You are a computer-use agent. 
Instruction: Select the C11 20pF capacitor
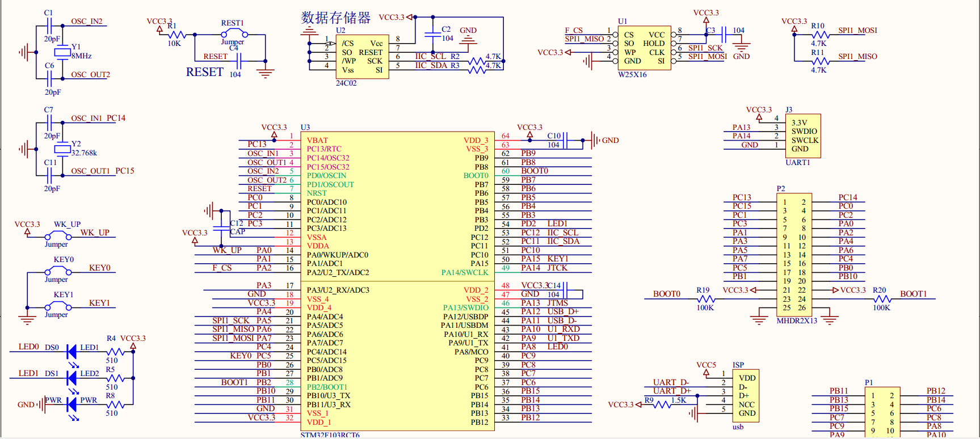(50, 176)
